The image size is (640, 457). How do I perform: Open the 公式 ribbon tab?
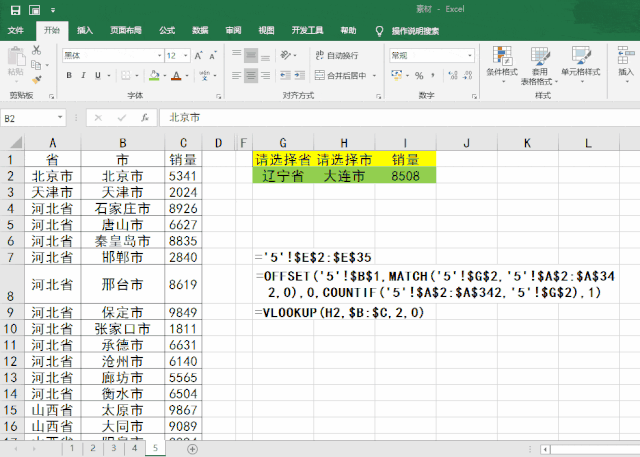pyautogui.click(x=167, y=31)
